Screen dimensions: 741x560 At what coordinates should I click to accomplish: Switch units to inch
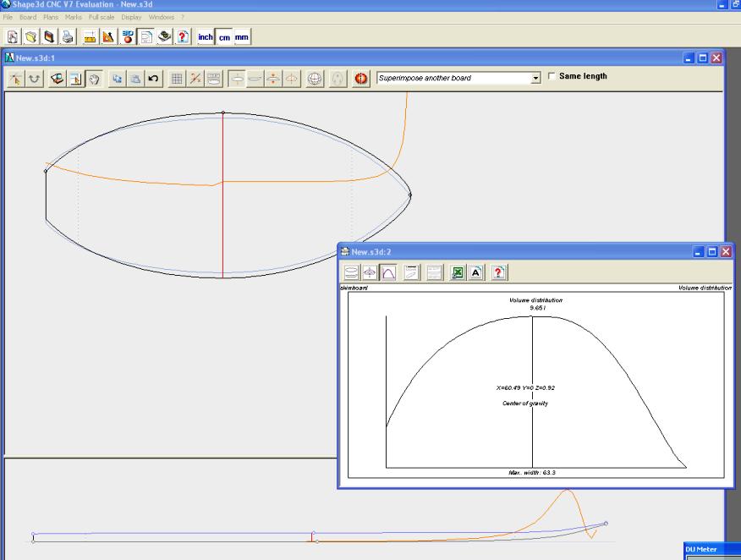coord(205,36)
